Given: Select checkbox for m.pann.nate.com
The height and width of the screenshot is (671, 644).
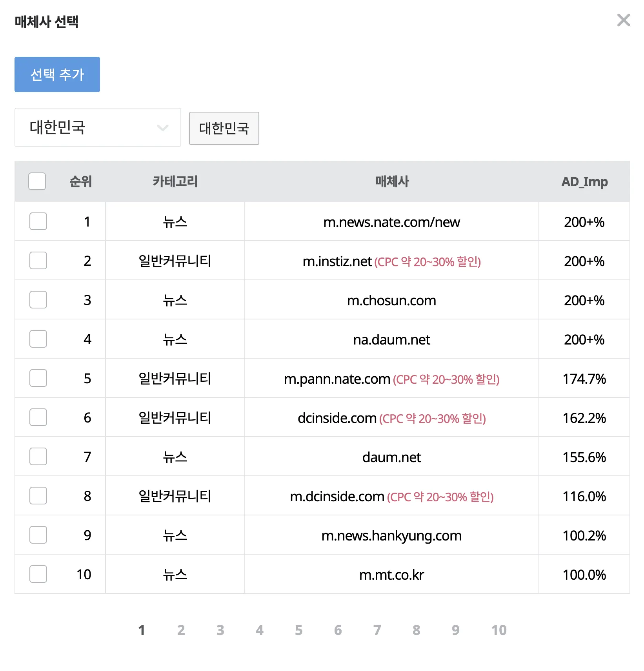Looking at the screenshot, I should [x=38, y=378].
